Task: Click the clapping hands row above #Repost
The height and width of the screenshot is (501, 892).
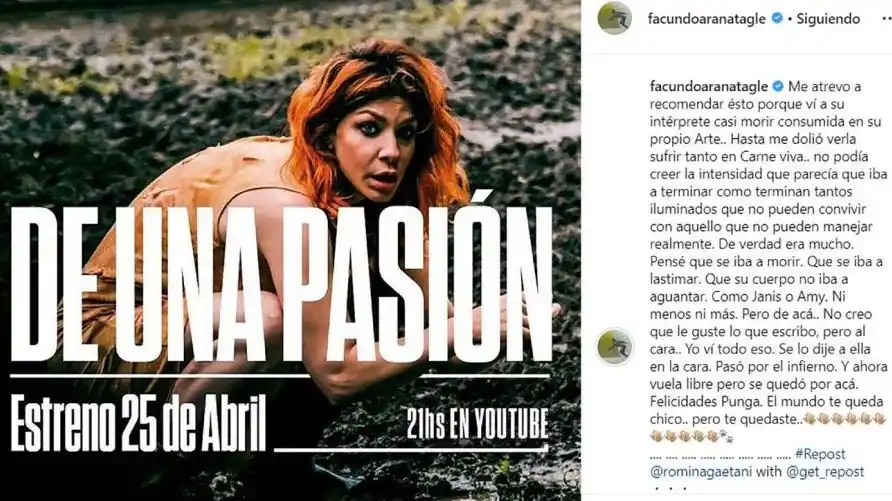Action: click(685, 437)
